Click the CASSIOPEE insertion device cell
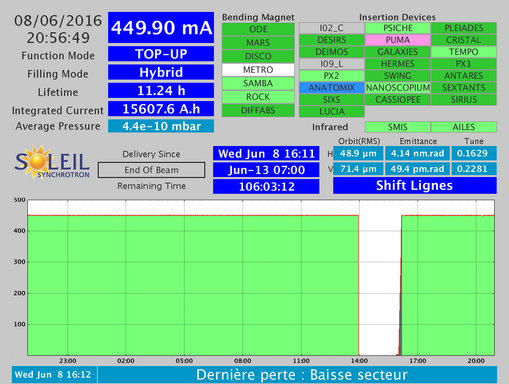Viewport: 509px width, 384px height. point(397,100)
